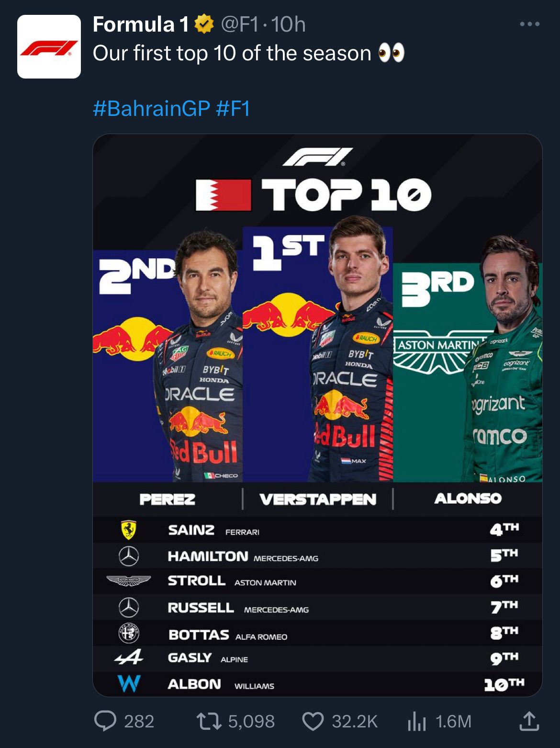Image resolution: width=560 pixels, height=748 pixels.
Task: Click the @F1 handle
Action: 240,24
